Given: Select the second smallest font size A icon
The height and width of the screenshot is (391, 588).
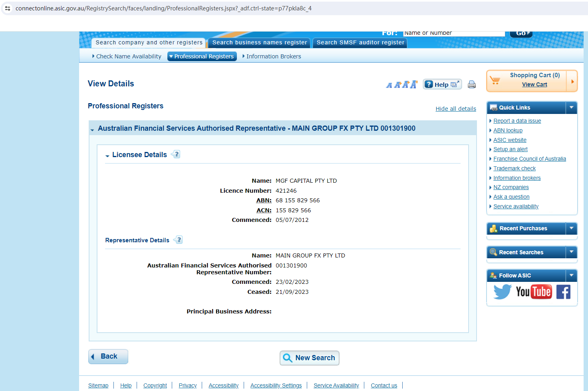Looking at the screenshot, I should 397,85.
